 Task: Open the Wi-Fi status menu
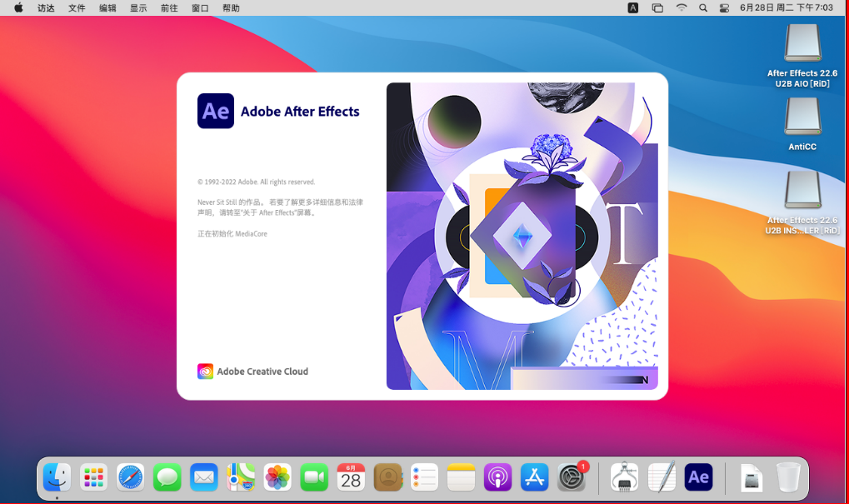(x=682, y=7)
